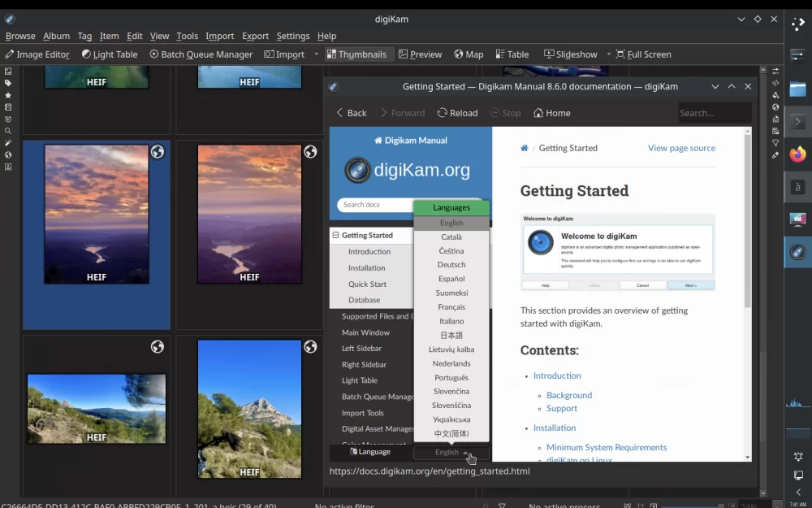The image size is (812, 508).
Task: Open the Settings menu
Action: (x=292, y=36)
